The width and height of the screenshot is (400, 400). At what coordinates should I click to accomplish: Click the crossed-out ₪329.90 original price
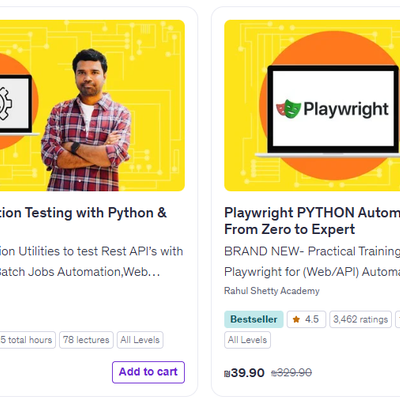(x=291, y=373)
